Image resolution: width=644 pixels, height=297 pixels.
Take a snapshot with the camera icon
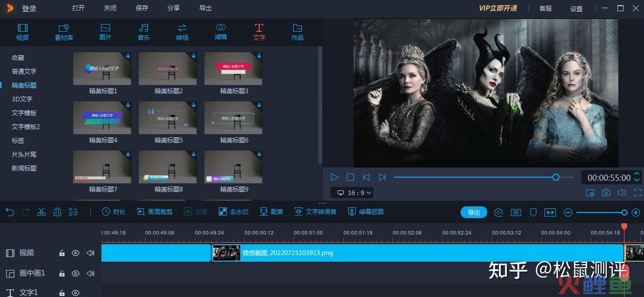606,193
